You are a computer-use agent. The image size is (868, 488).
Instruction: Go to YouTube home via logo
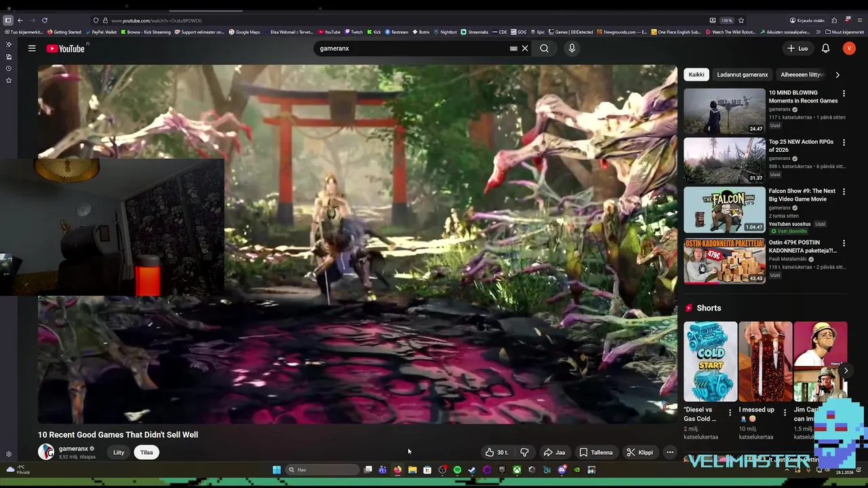click(x=66, y=48)
